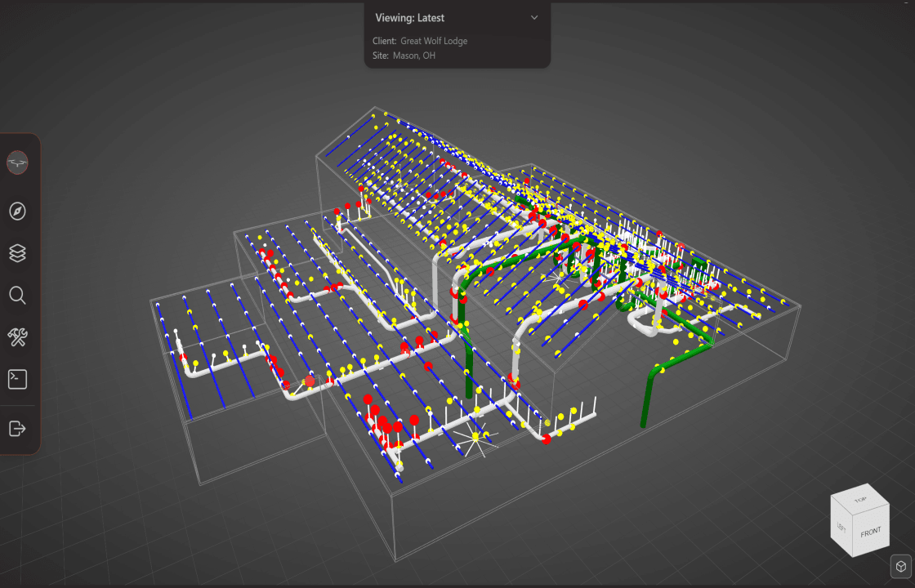Select the FRONT face of view cube
Image resolution: width=915 pixels, height=588 pixels.
click(x=870, y=532)
